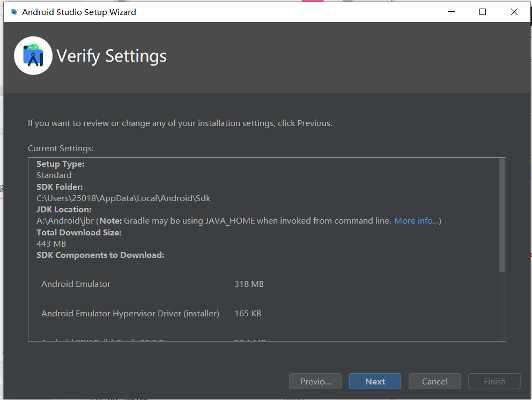Click the 443 MB download size

point(51,243)
